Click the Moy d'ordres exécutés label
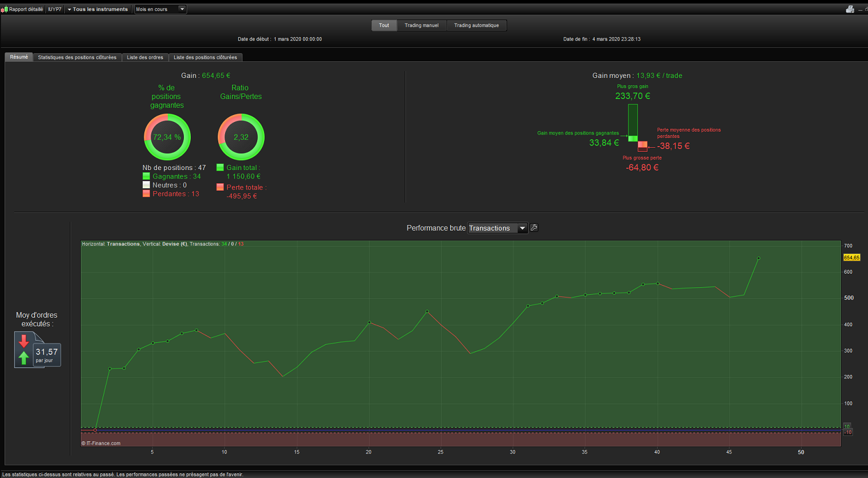 tap(37, 319)
